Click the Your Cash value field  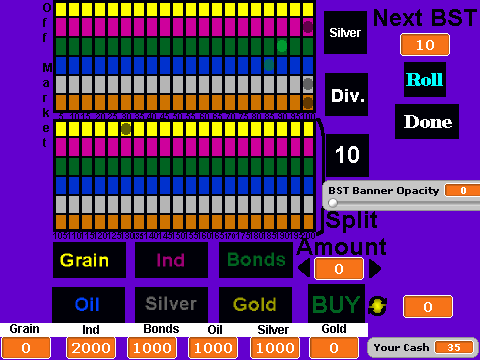pos(454,347)
